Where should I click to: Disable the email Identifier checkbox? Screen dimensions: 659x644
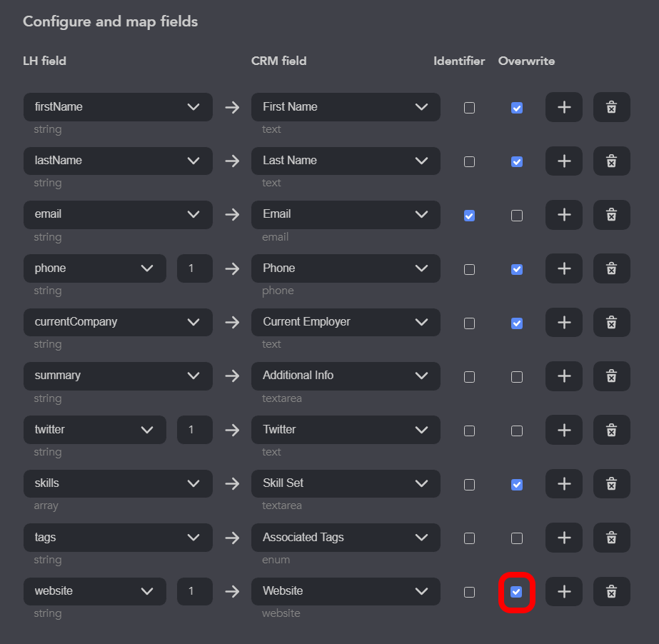[470, 216]
